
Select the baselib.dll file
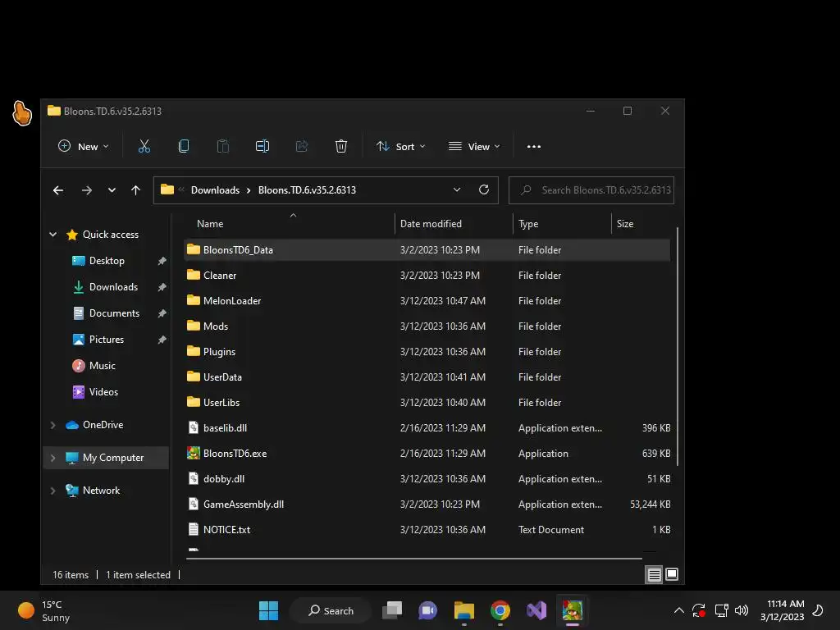(427, 428)
